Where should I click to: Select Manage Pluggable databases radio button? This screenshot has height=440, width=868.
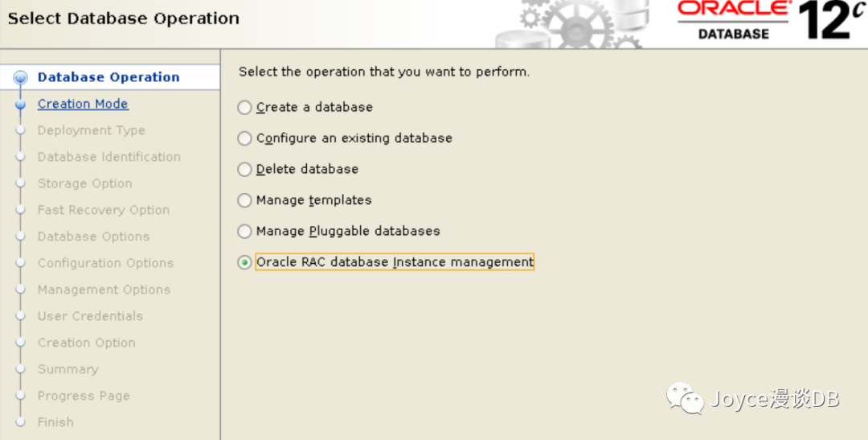tap(245, 232)
